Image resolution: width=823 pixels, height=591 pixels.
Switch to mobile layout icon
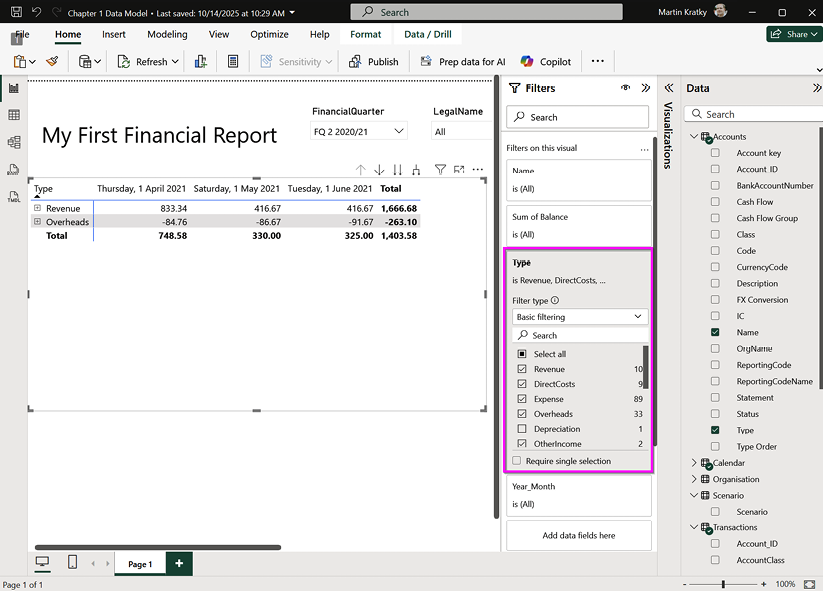[73, 563]
